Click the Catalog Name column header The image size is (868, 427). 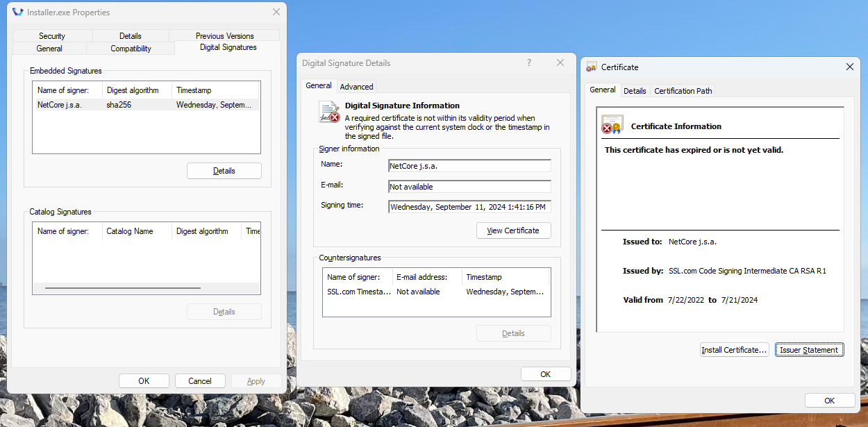point(137,231)
